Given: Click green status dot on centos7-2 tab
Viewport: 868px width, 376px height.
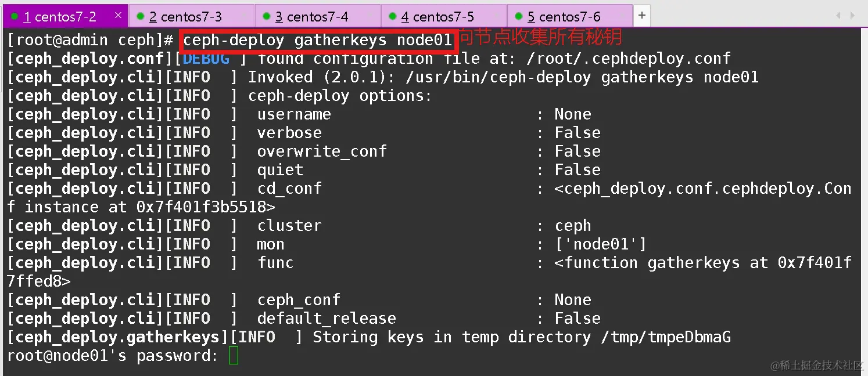Looking at the screenshot, I should click(14, 16).
